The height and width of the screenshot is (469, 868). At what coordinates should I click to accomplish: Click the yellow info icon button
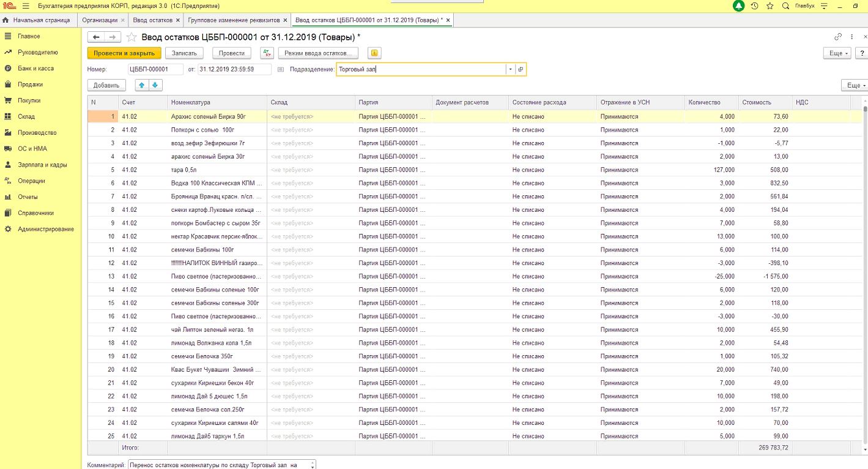pyautogui.click(x=374, y=53)
